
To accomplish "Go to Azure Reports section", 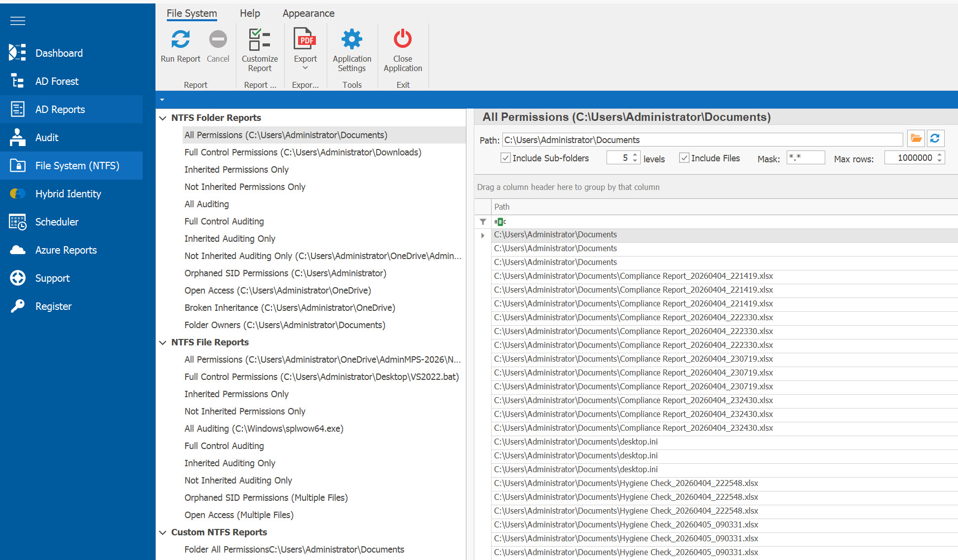I will [72, 250].
